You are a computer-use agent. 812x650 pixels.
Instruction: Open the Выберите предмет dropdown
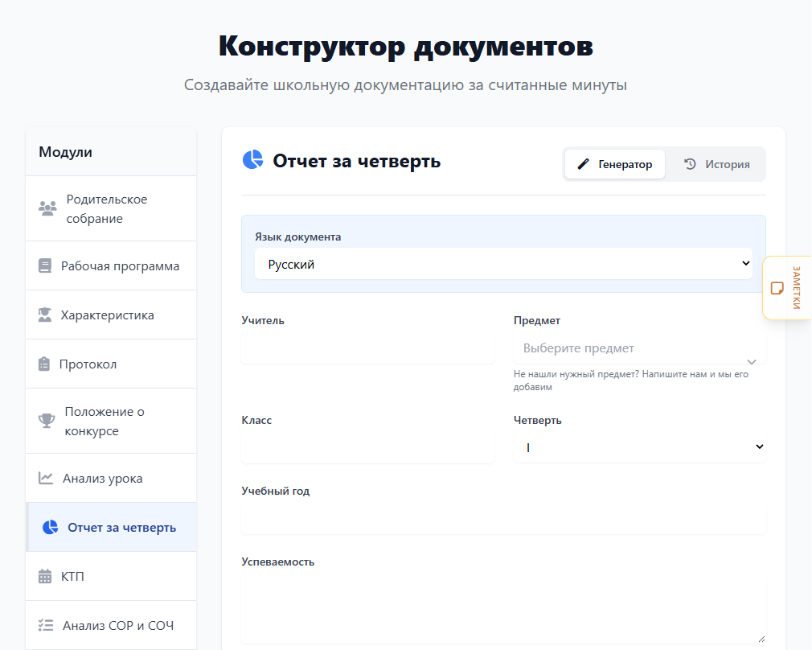(640, 348)
